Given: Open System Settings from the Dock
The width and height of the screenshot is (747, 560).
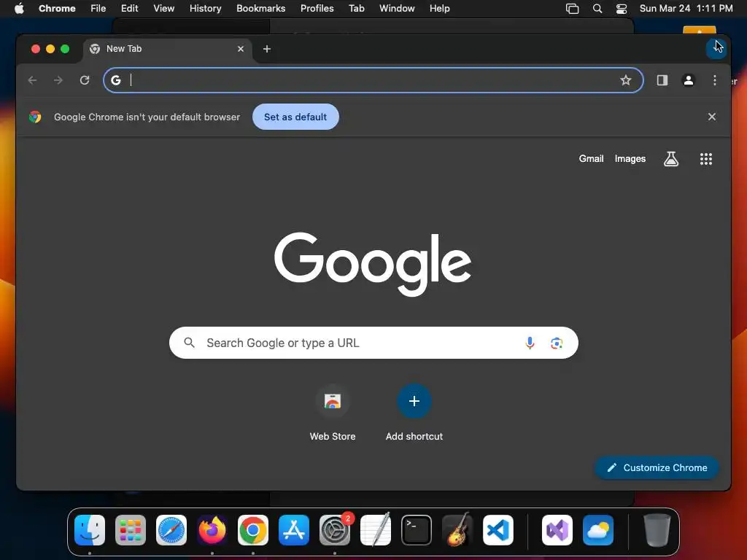Looking at the screenshot, I should click(x=334, y=530).
